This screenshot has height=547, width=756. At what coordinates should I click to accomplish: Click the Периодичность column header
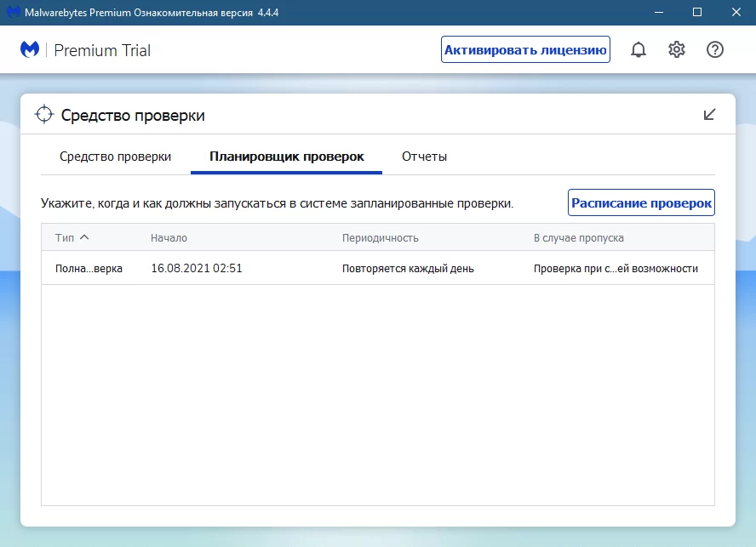pyautogui.click(x=381, y=237)
